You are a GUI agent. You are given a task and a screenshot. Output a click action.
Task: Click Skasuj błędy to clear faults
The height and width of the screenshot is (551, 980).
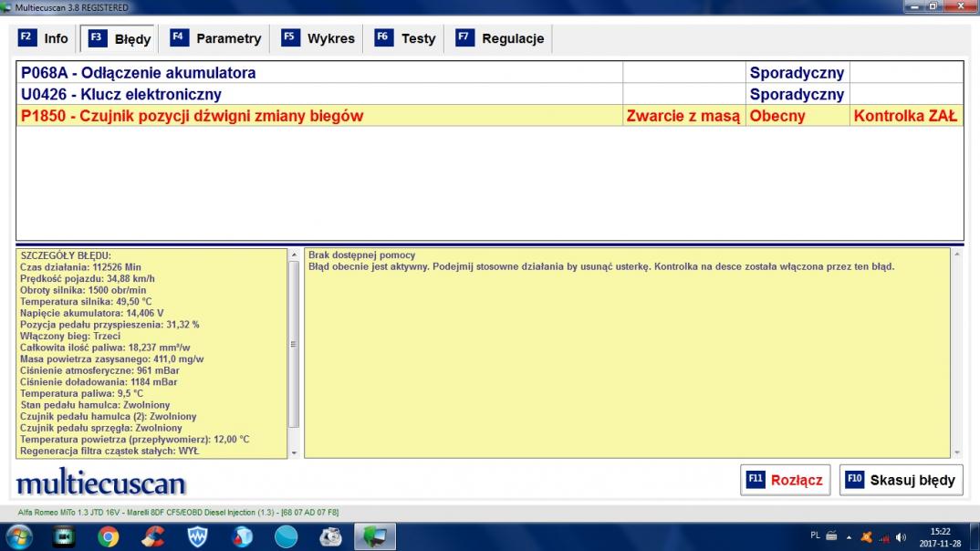coord(901,480)
